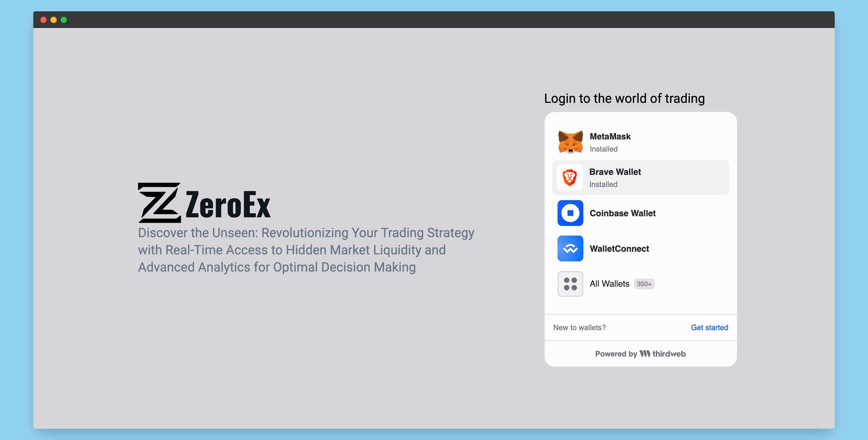Connect using Coinbase Wallet label
This screenshot has height=440, width=868.
pos(622,213)
